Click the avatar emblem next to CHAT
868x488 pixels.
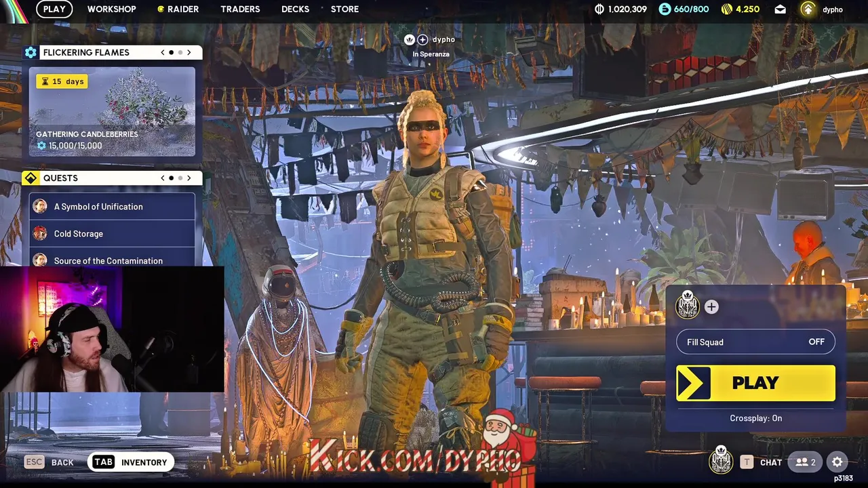pyautogui.click(x=721, y=461)
